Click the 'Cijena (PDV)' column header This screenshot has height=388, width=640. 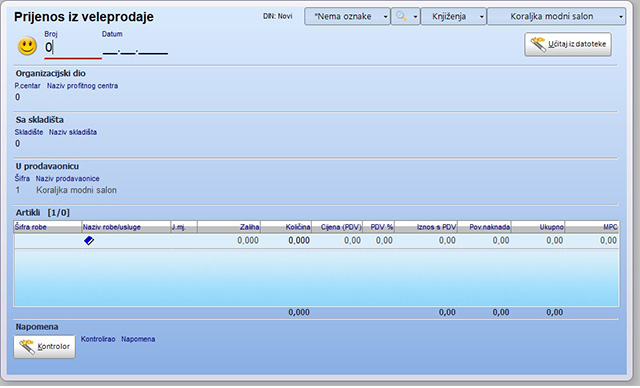(x=337, y=227)
